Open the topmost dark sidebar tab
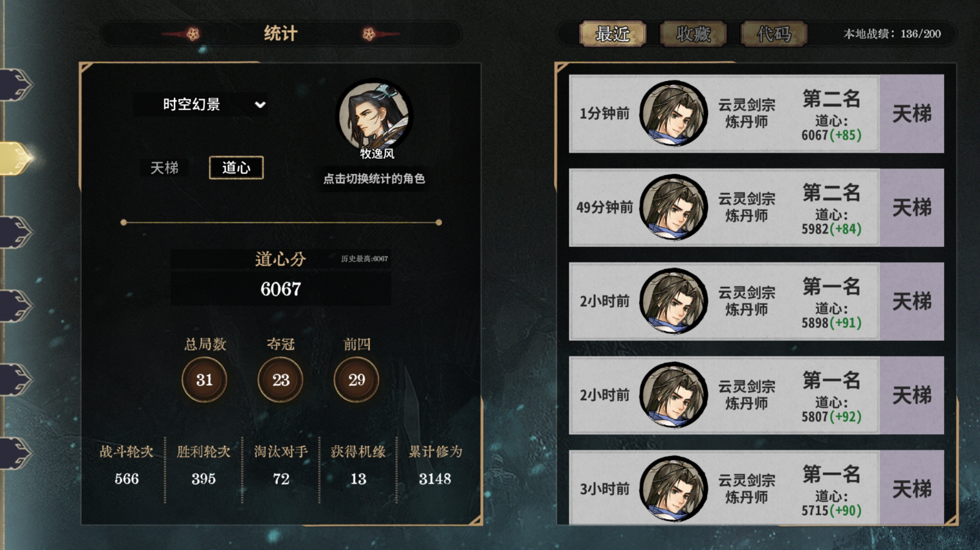Screen dimensions: 980x550 16,84
